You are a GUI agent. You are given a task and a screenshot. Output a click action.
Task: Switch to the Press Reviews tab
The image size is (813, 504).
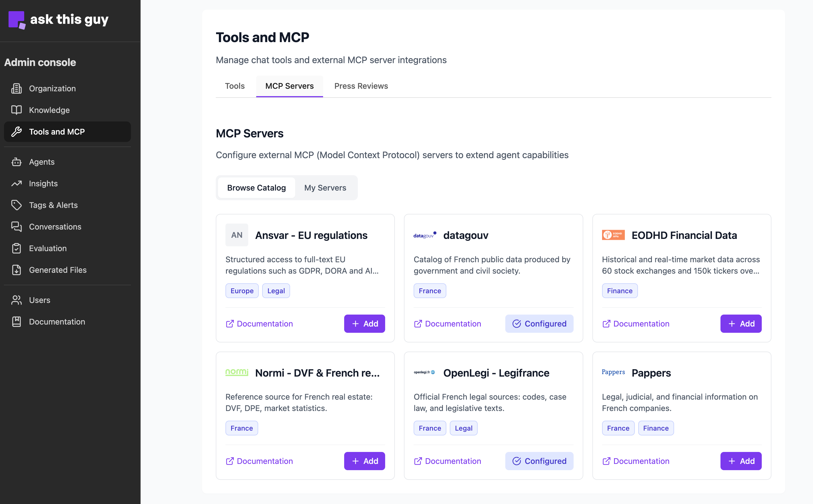pos(361,86)
